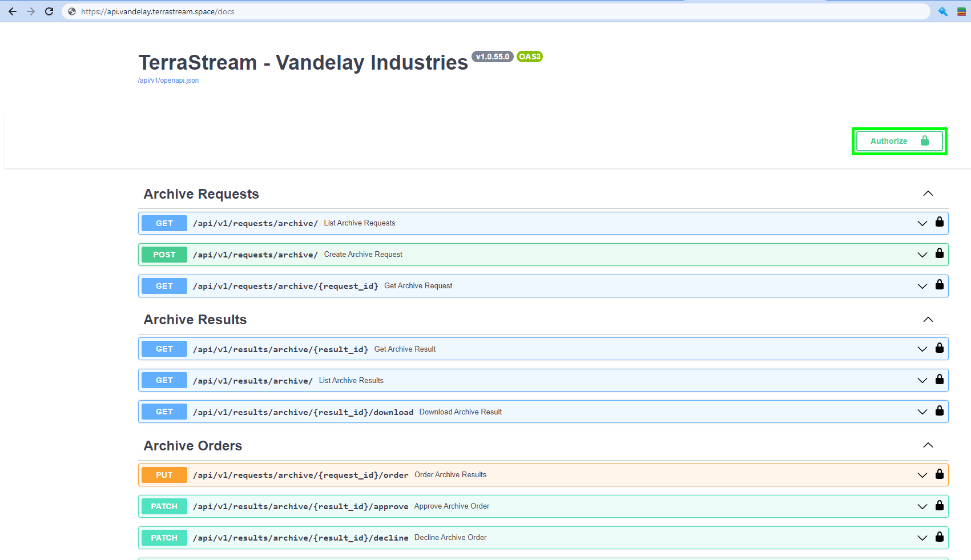
Task: Click the PATCH badge for Decline Archive Order
Action: pyautogui.click(x=164, y=538)
